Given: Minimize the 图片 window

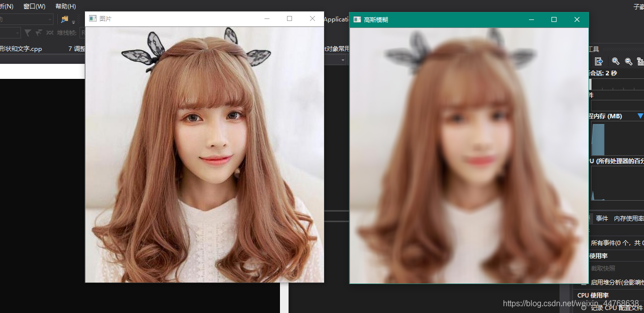Looking at the screenshot, I should coord(267,18).
